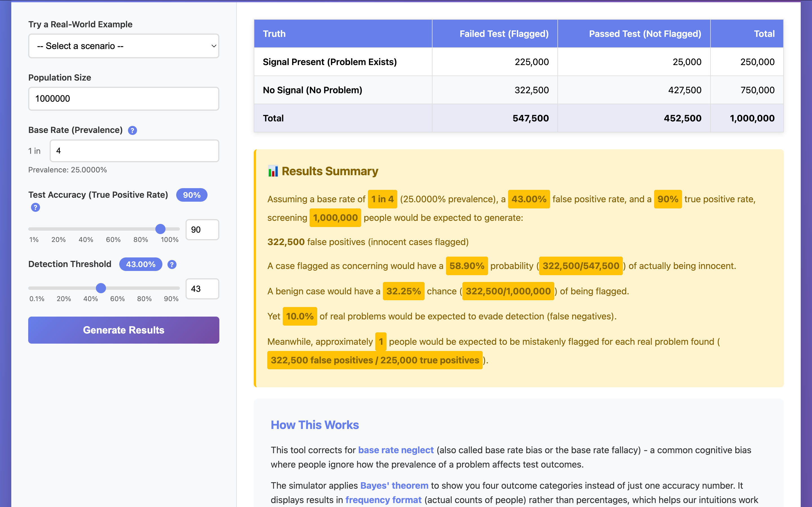Image resolution: width=812 pixels, height=507 pixels.
Task: Click the Base Rate help question icon
Action: coord(133,130)
